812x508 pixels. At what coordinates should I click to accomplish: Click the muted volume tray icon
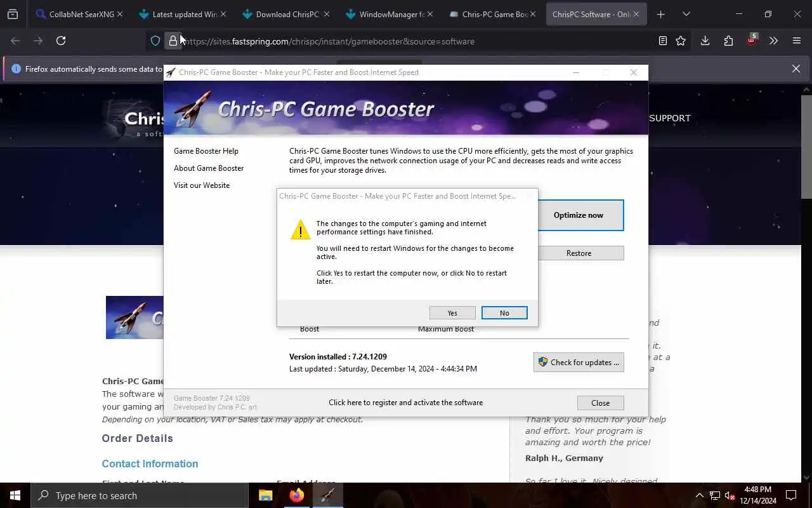tap(730, 495)
